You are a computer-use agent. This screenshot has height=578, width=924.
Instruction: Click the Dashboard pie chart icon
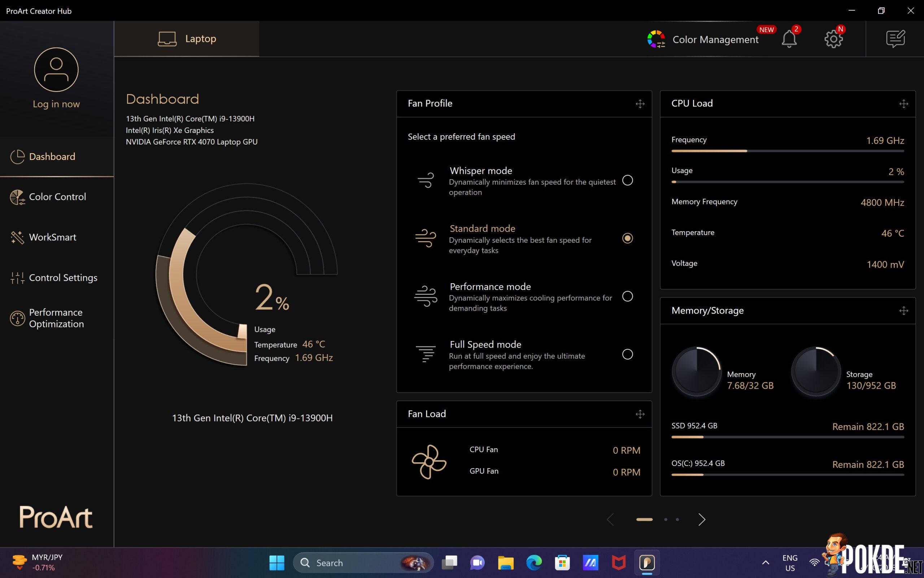18,157
